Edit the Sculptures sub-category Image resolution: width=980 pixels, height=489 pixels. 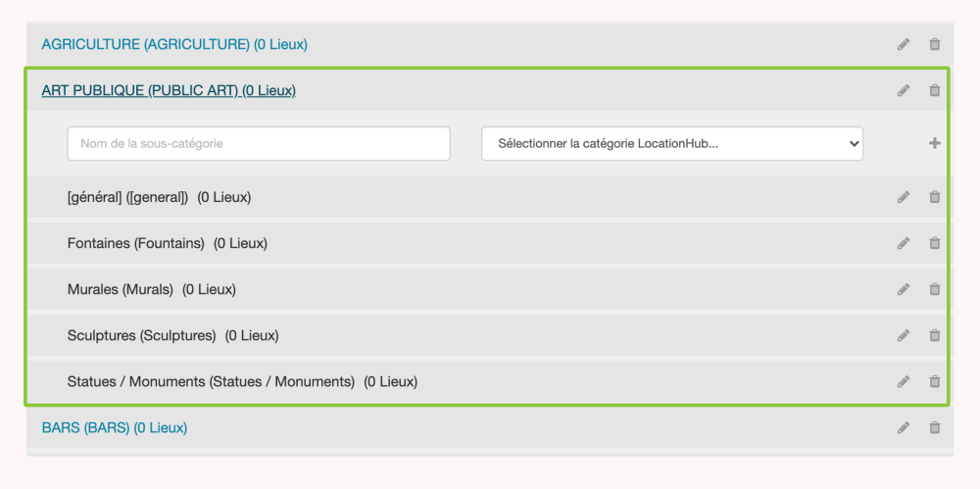903,335
